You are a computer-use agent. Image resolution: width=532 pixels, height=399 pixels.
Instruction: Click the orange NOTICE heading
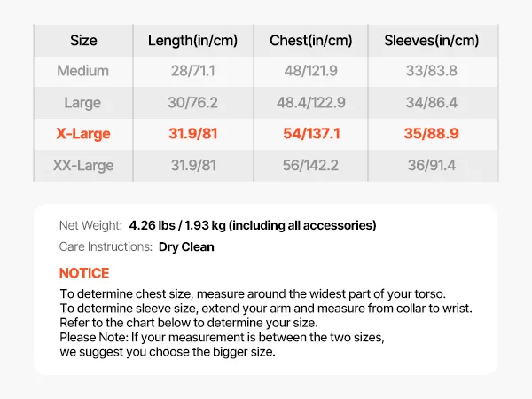point(84,273)
